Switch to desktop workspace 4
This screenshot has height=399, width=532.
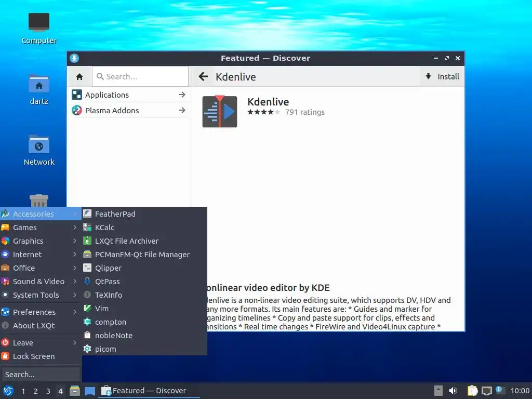60,391
